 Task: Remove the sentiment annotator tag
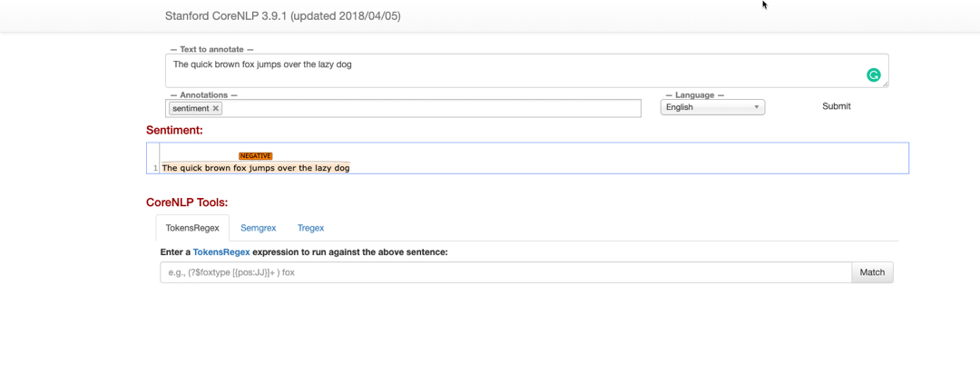216,108
